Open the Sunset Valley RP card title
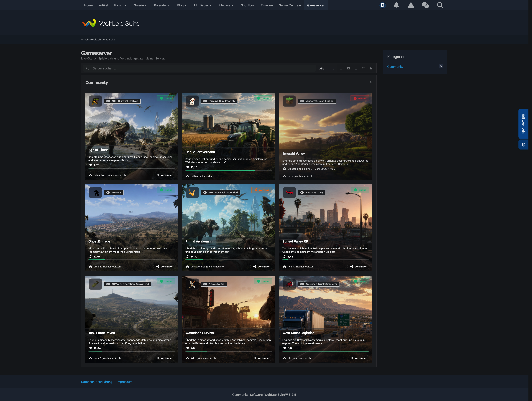The image size is (532, 401). 295,241
